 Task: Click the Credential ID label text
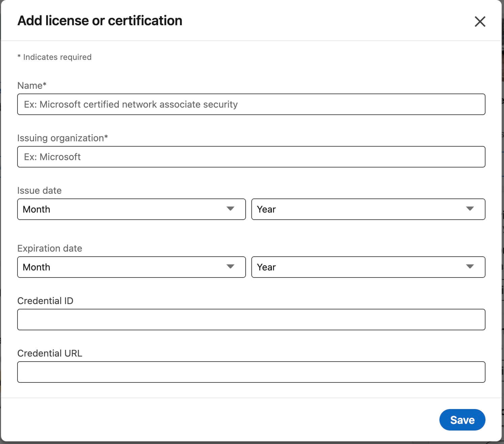coord(45,301)
